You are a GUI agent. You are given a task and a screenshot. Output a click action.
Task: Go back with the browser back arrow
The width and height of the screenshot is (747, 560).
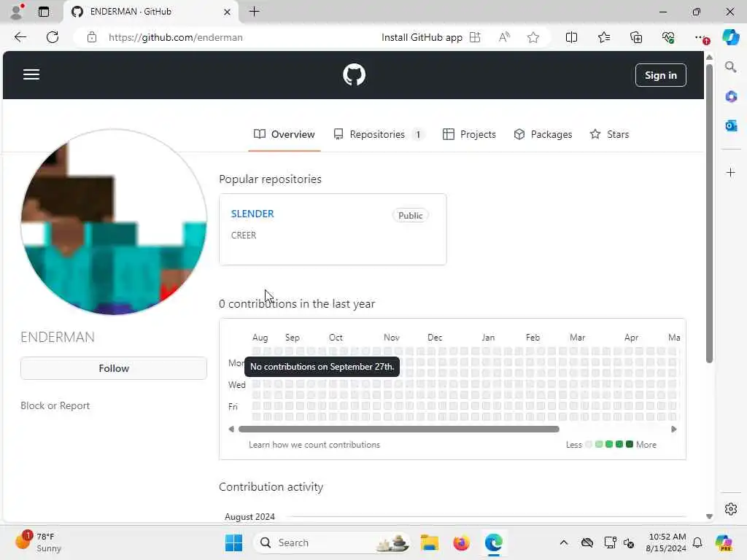point(20,37)
